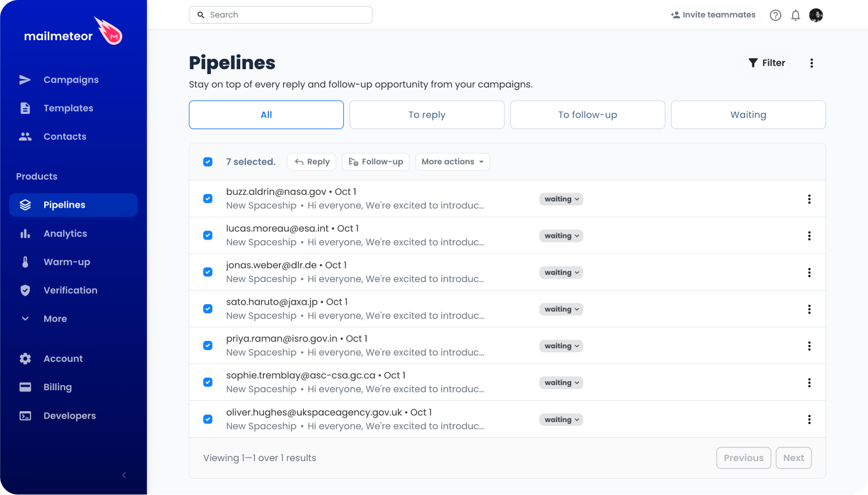Click the search magnifier icon
Screen dimensions: 868x495
[201, 15]
